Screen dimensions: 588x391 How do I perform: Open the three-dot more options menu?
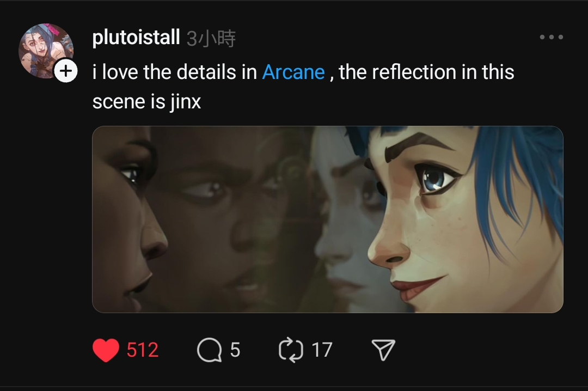point(551,37)
